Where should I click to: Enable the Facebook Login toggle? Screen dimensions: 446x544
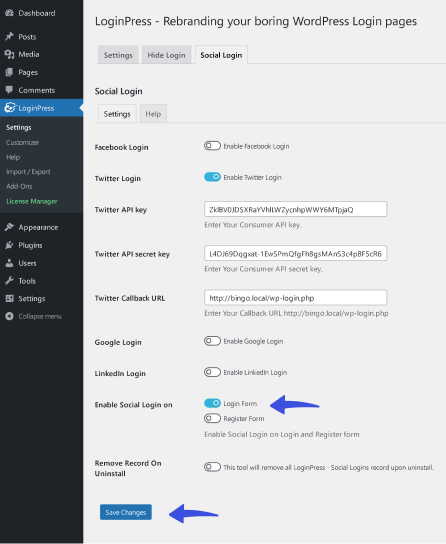click(x=212, y=146)
